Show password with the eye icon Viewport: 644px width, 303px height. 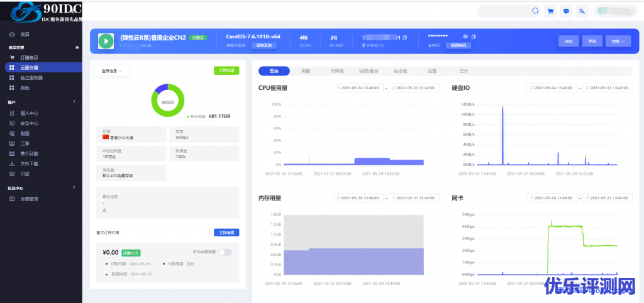tap(465, 37)
